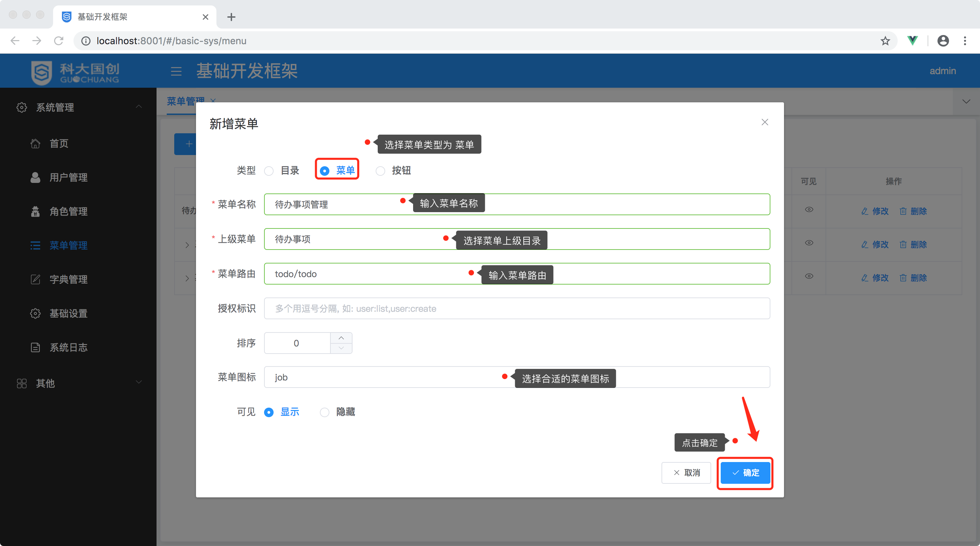Open 系统日志 from the sidebar
Image resolution: width=980 pixels, height=546 pixels.
tap(68, 347)
